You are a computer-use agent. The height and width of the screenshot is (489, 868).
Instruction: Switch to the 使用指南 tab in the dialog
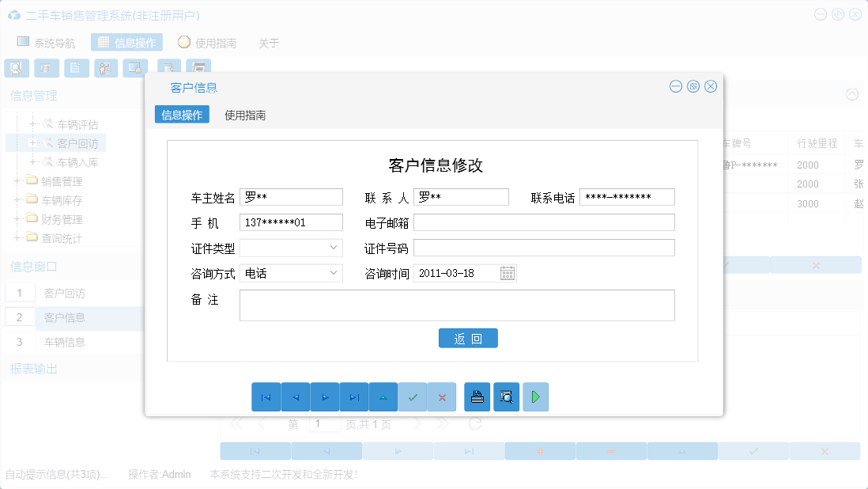(245, 114)
